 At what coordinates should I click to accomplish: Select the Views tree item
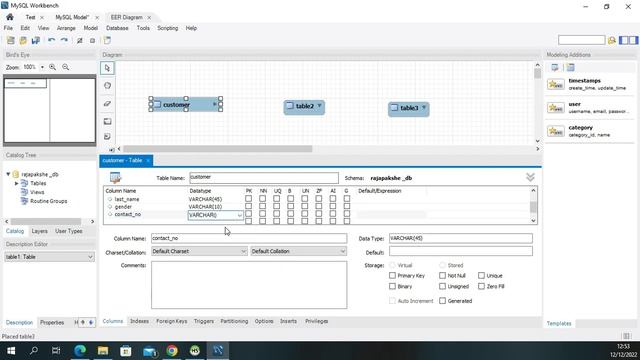[37, 192]
